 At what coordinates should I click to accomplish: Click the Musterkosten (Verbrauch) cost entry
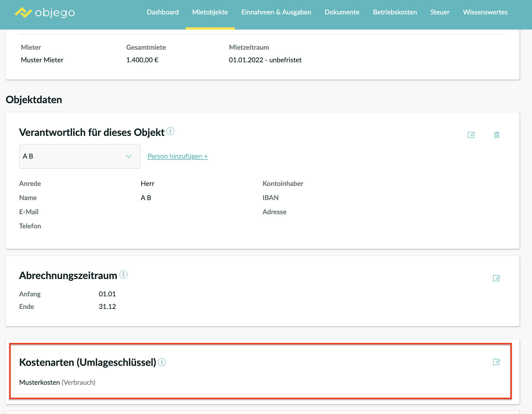57,383
